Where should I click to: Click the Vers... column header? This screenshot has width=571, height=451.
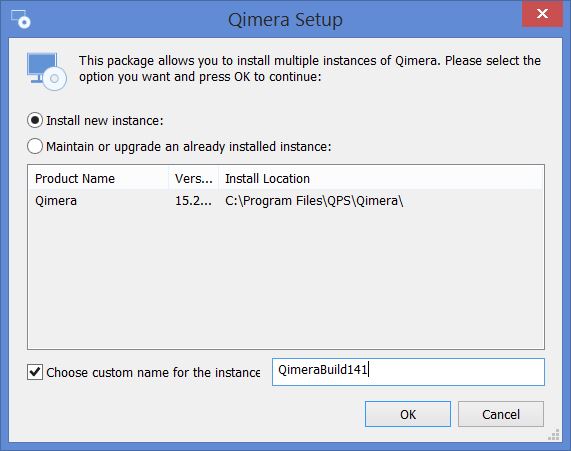(x=193, y=178)
